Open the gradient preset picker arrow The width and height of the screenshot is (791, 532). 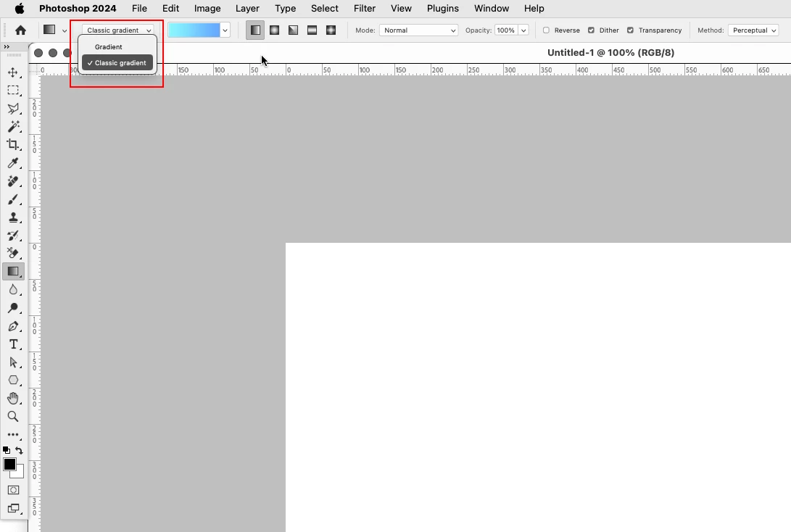pos(225,30)
